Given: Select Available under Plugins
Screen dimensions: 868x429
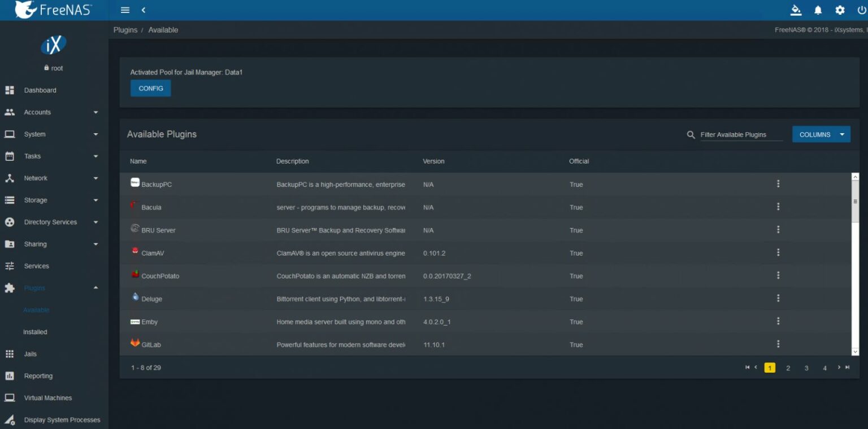Looking at the screenshot, I should click(36, 310).
